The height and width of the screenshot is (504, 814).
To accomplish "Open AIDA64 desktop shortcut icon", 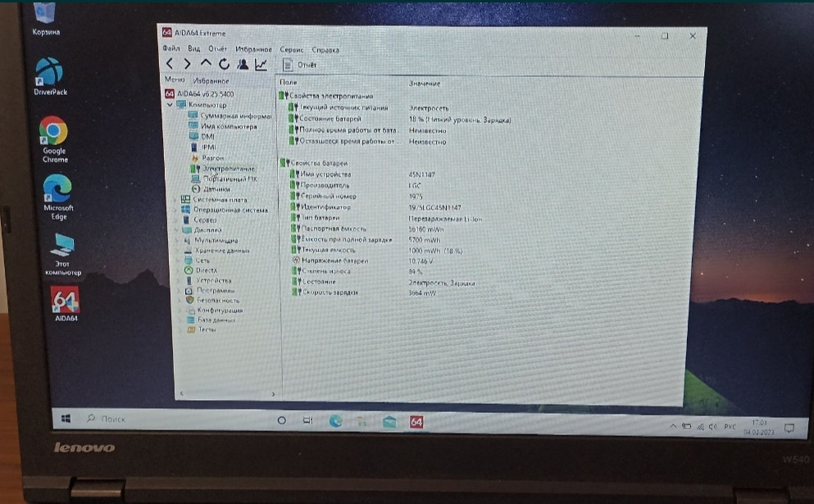I will point(66,302).
